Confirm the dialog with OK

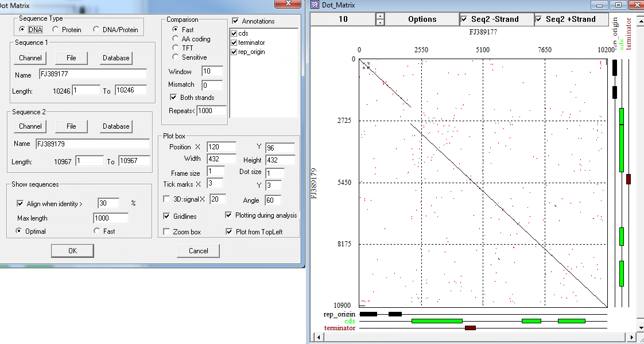73,251
